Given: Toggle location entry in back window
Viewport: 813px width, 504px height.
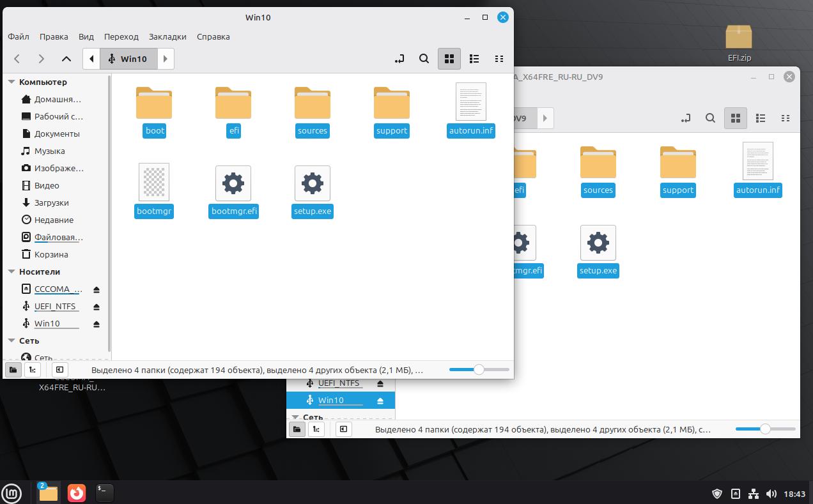Looking at the screenshot, I should [x=686, y=118].
